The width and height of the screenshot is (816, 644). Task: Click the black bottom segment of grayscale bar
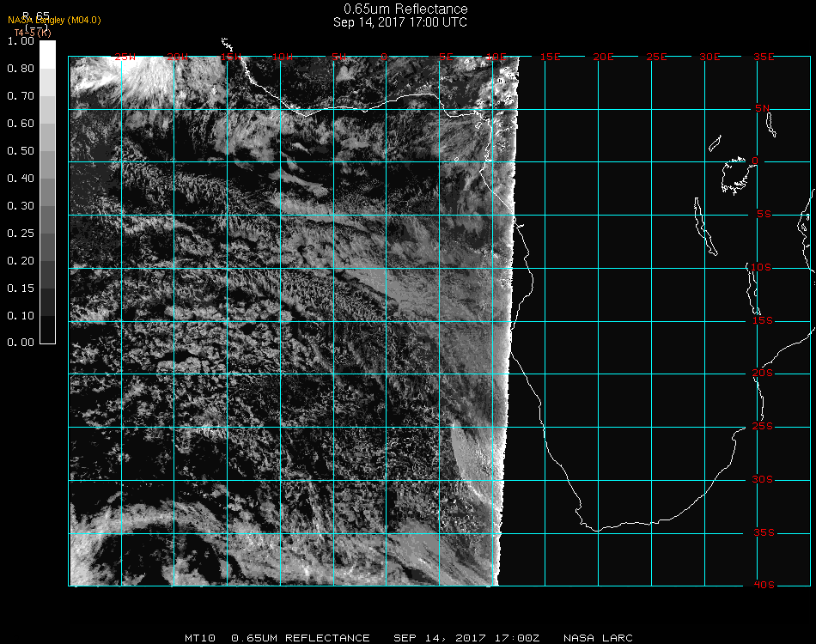[x=47, y=330]
